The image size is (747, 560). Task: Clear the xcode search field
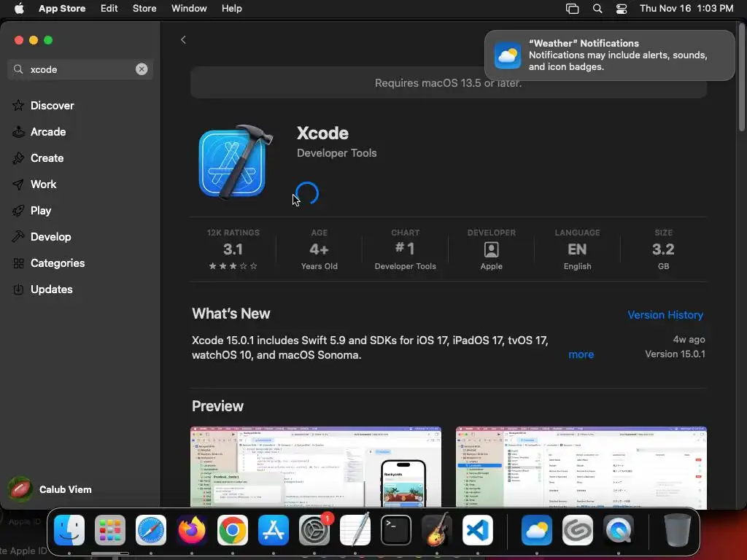click(x=142, y=69)
